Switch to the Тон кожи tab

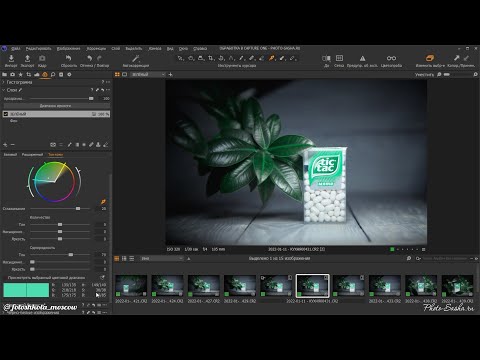click(55, 155)
